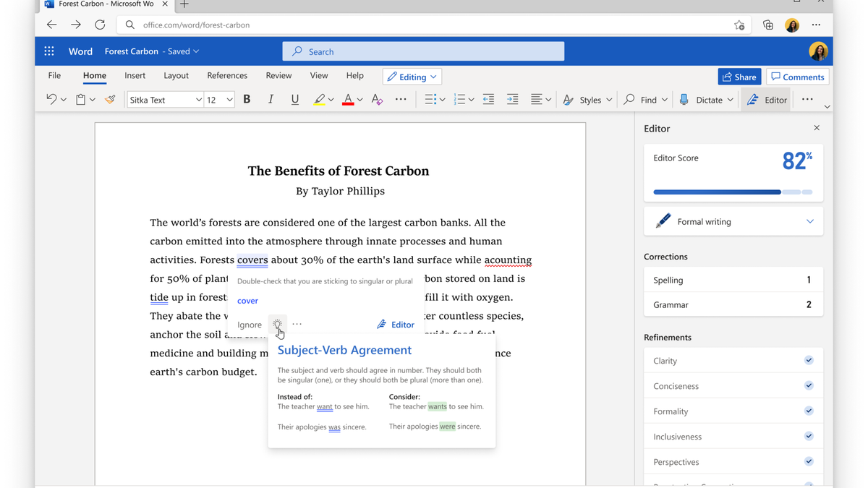868x488 pixels.
Task: Open the Editor pane from the ribbon
Action: (x=766, y=99)
